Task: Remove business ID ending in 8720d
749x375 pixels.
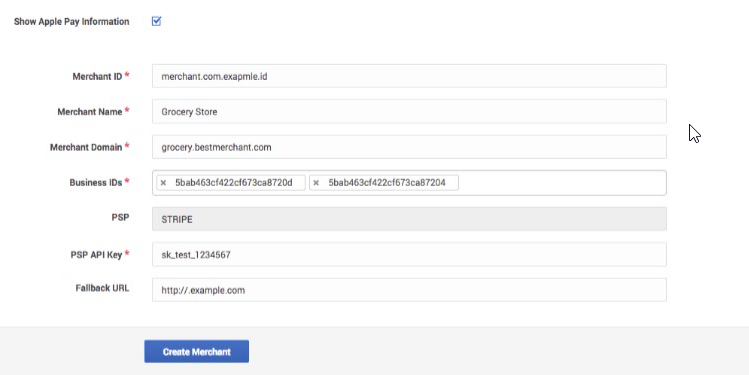Action: click(x=163, y=183)
